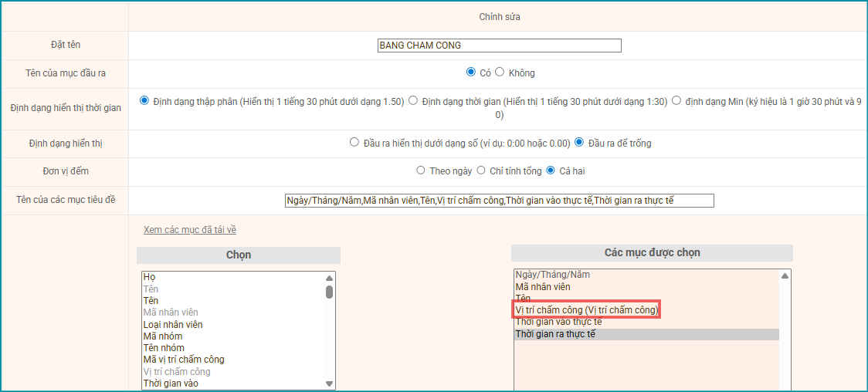Image resolution: width=868 pixels, height=392 pixels.
Task: Click the 'Đặt tên' name input field
Action: point(499,46)
